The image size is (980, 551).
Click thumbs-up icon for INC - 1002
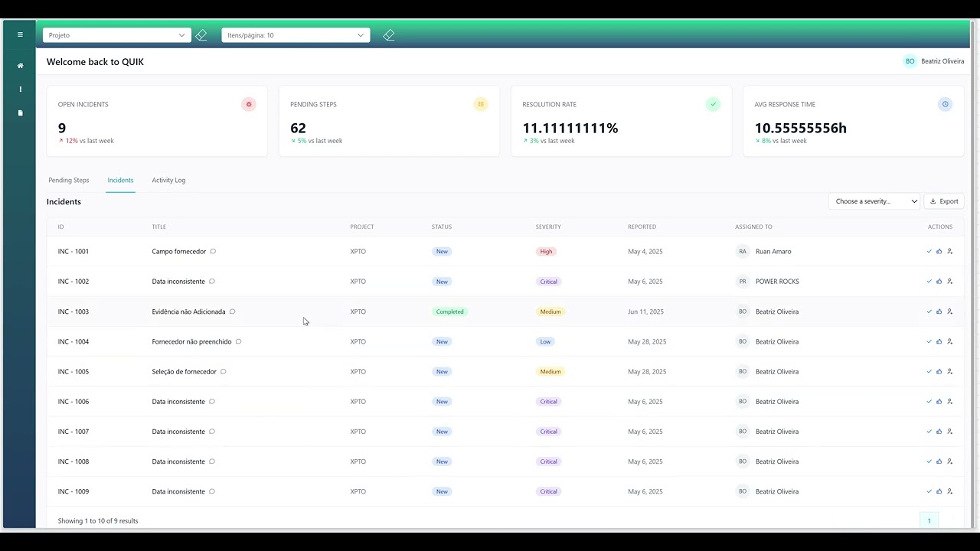939,281
